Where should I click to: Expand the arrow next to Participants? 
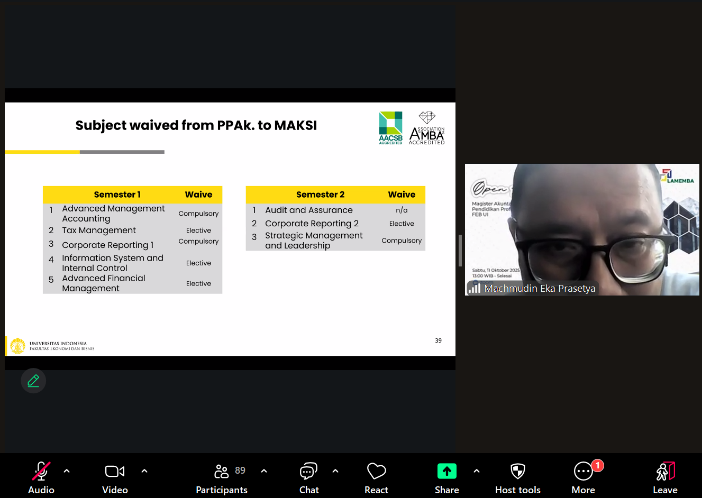pos(264,470)
